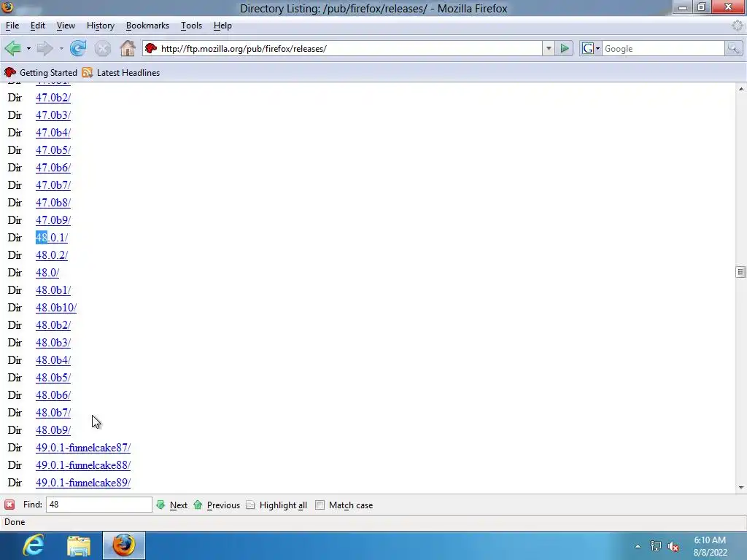
Task: Click the muted volume tray icon
Action: click(x=673, y=546)
